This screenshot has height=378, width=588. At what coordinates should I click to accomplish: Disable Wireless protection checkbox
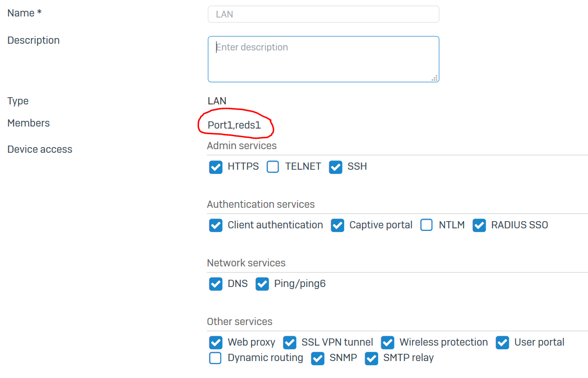coord(387,343)
